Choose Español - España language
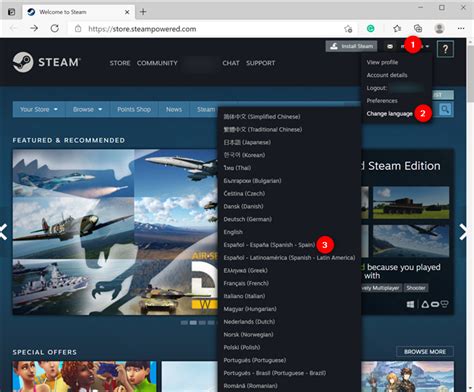The image size is (474, 392). click(x=269, y=245)
